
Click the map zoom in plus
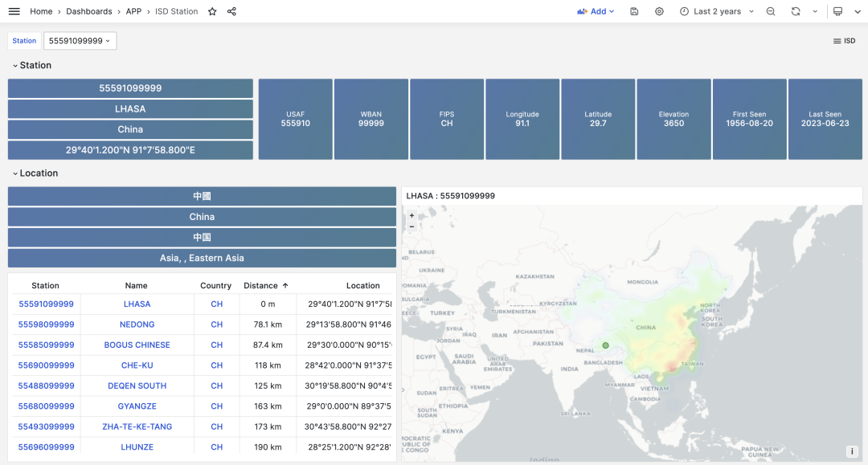pyautogui.click(x=412, y=215)
